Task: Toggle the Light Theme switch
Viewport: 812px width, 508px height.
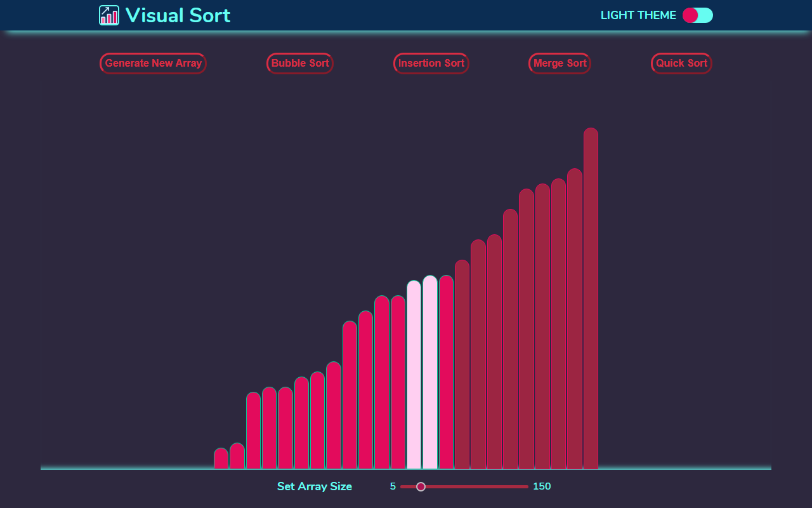Action: point(698,15)
